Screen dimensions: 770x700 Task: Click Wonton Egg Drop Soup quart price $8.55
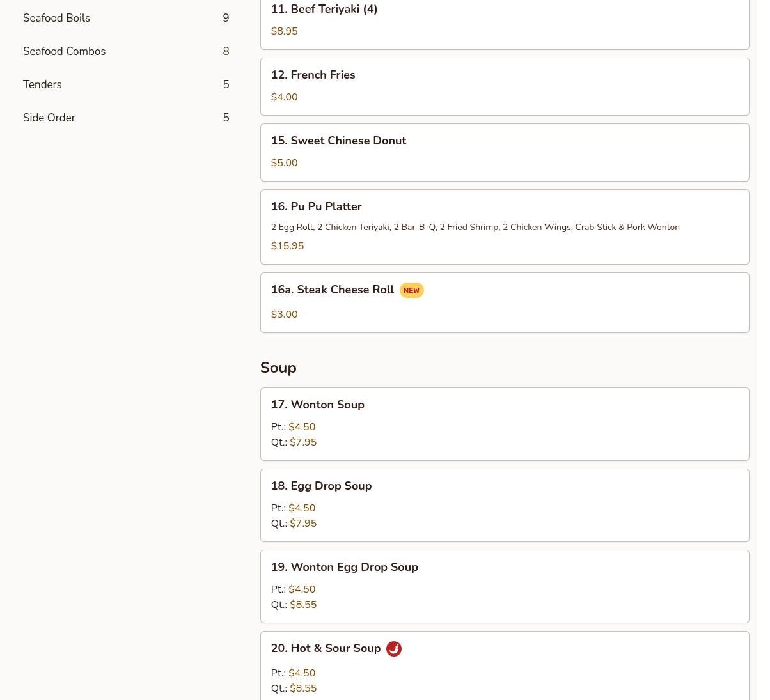tap(303, 605)
